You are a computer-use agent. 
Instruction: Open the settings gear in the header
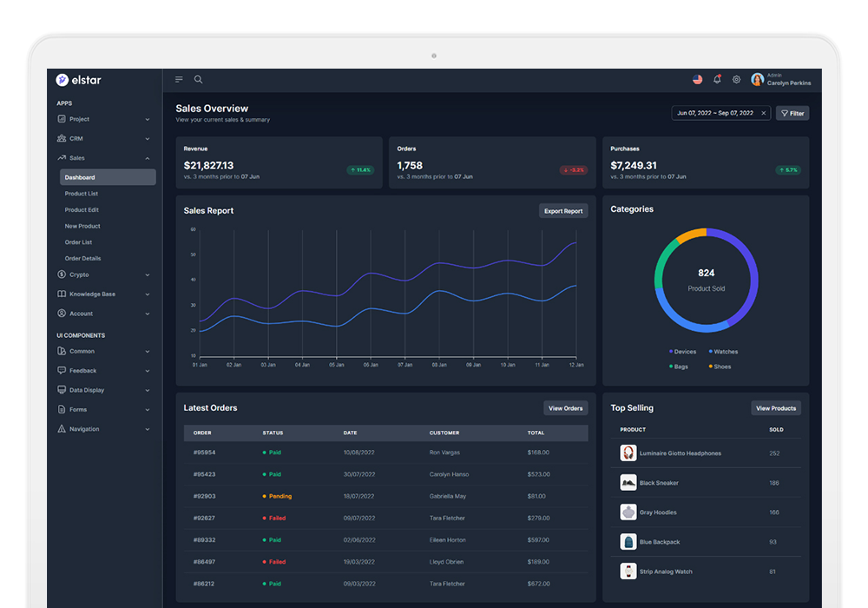(736, 79)
